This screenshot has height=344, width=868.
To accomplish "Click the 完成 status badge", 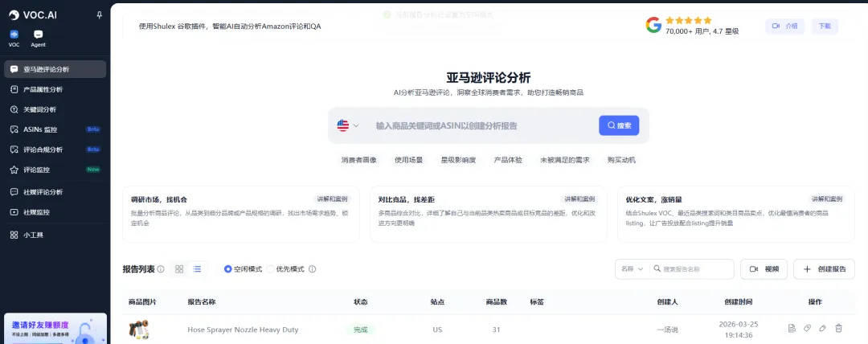I will coord(360,330).
